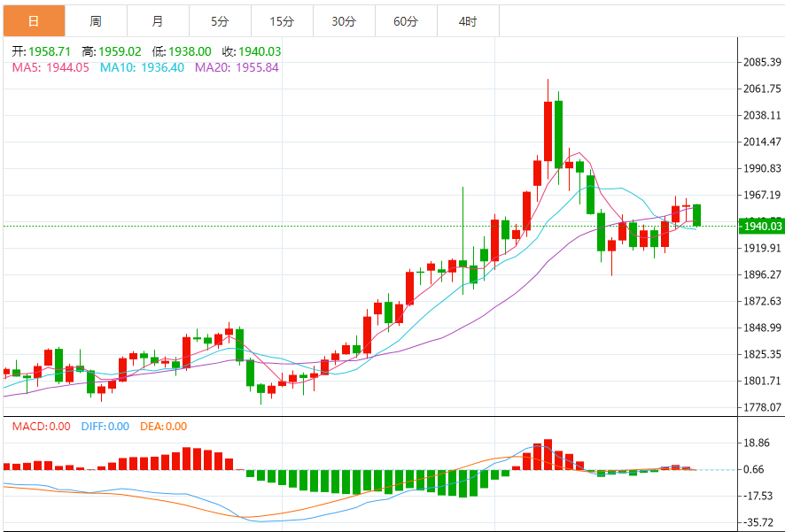
Task: Switch to the 60分 interval tab
Action: click(x=406, y=21)
